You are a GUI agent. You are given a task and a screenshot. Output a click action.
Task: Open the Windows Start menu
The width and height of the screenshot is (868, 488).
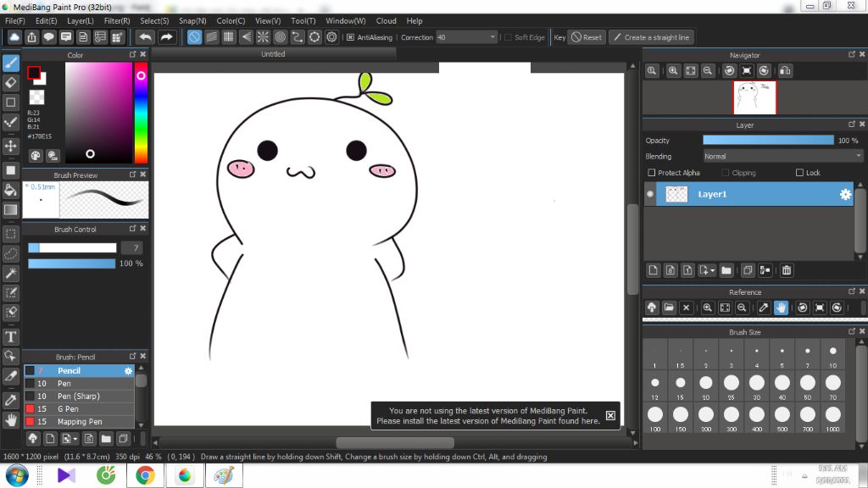(17, 475)
